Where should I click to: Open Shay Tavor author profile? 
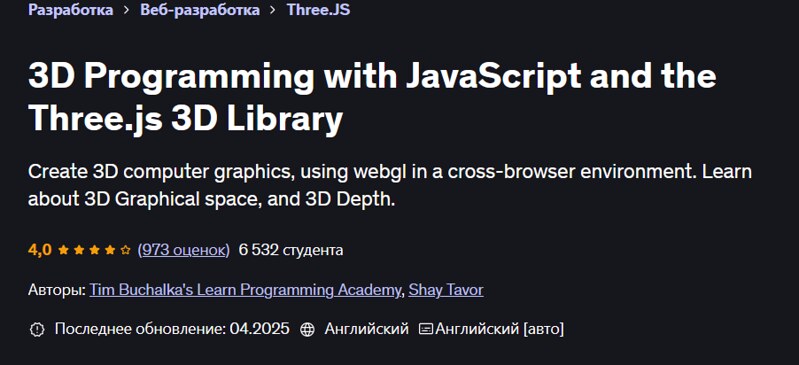point(446,290)
